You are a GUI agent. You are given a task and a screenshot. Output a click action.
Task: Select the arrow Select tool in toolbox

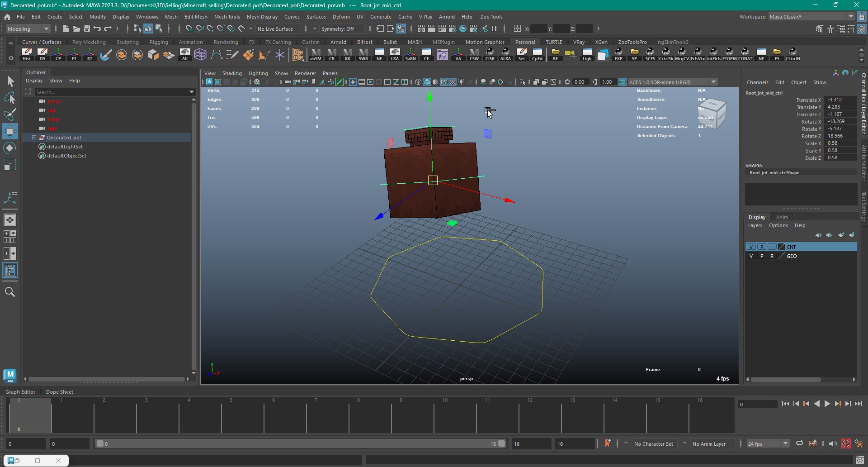10,81
